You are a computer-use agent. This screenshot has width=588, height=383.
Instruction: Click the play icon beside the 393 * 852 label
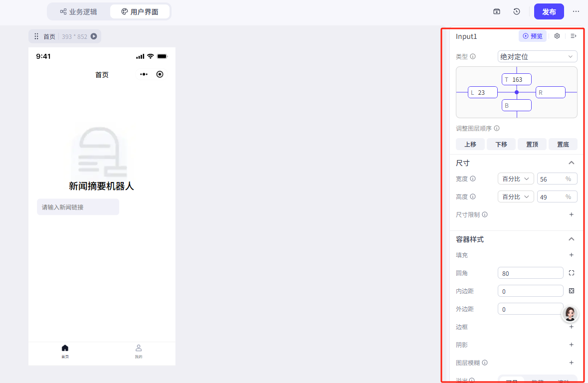tap(94, 36)
